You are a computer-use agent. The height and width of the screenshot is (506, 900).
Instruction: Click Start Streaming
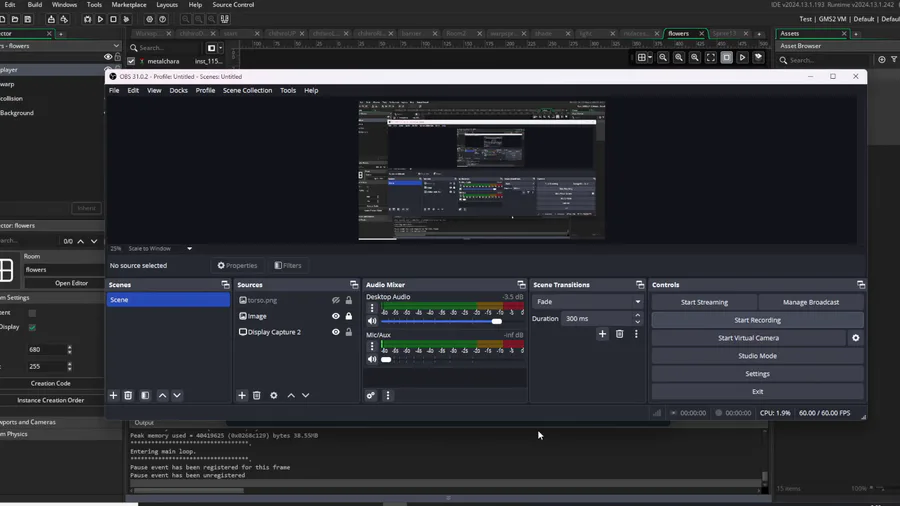point(704,302)
